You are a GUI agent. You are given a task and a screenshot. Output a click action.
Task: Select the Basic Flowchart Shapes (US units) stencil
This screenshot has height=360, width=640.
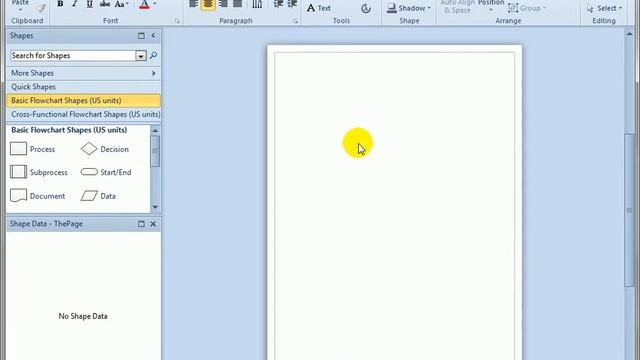click(84, 101)
